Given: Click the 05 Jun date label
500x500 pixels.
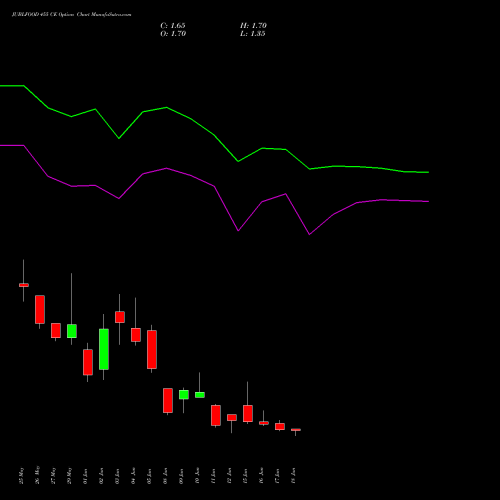Looking at the screenshot, I should [150, 475].
